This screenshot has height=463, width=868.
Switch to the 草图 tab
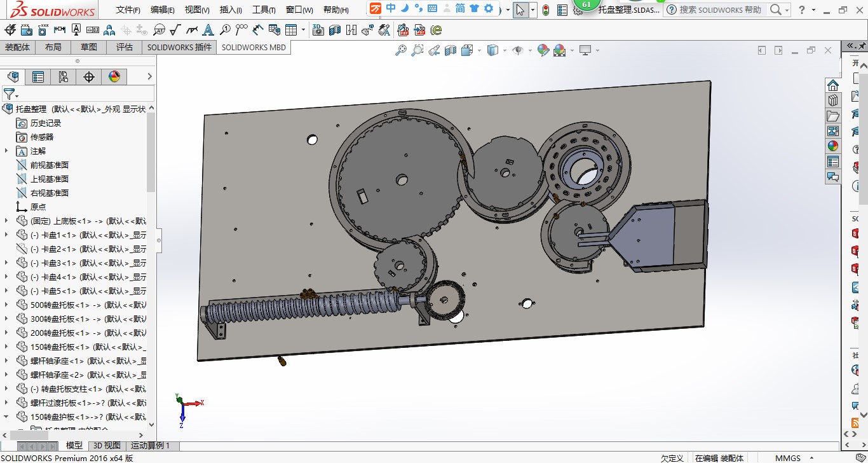(x=89, y=47)
